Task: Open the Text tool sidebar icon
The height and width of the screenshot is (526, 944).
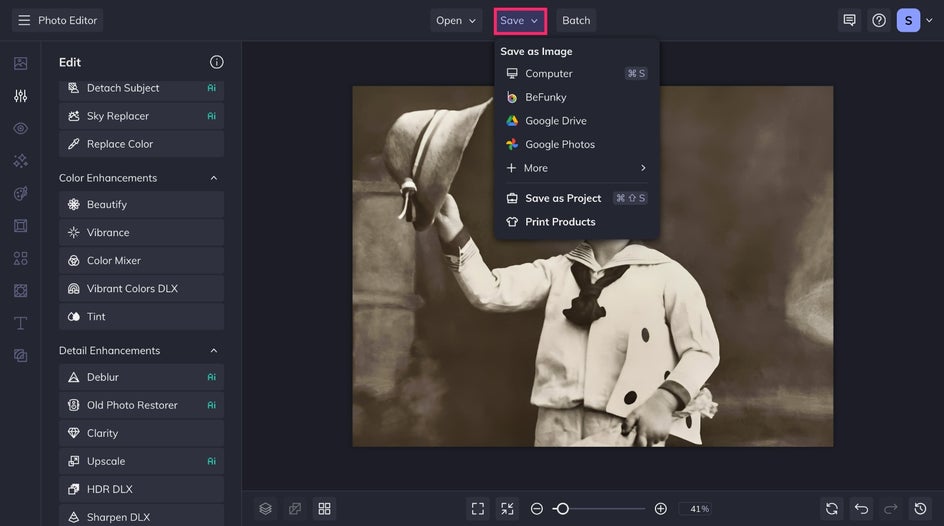Action: pyautogui.click(x=20, y=323)
